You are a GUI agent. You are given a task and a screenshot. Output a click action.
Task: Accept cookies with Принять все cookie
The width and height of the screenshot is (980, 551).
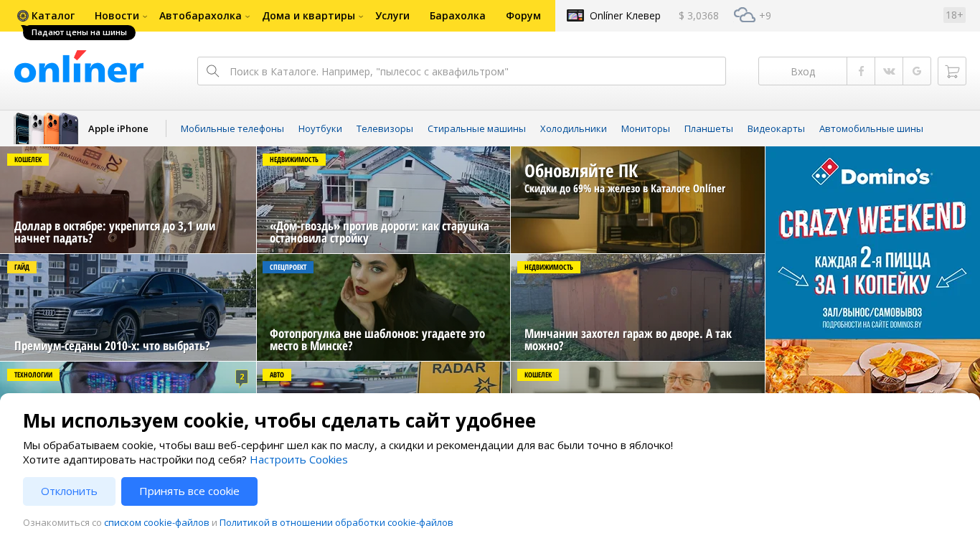click(x=189, y=491)
